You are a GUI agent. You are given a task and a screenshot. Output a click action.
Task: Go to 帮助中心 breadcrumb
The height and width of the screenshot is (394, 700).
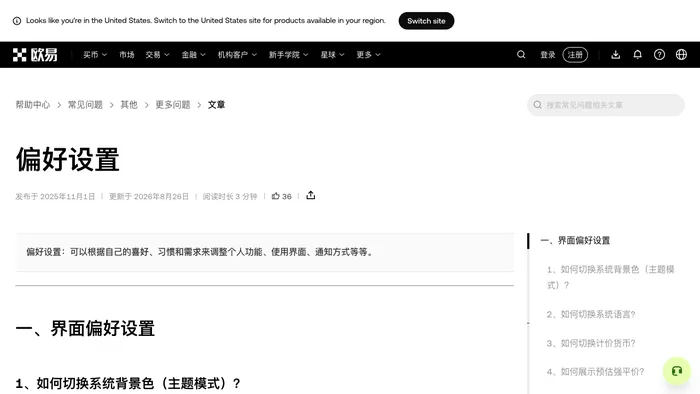coord(33,105)
